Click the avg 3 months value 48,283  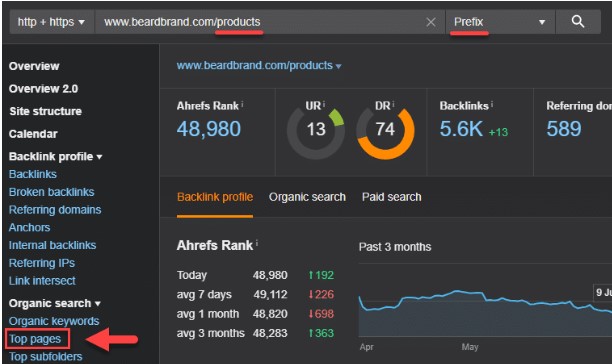[x=270, y=333]
